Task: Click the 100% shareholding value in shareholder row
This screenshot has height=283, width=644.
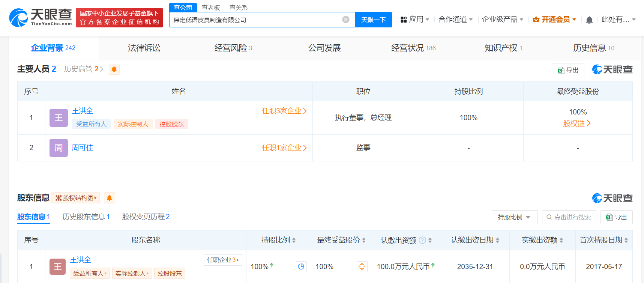Action: [263, 266]
